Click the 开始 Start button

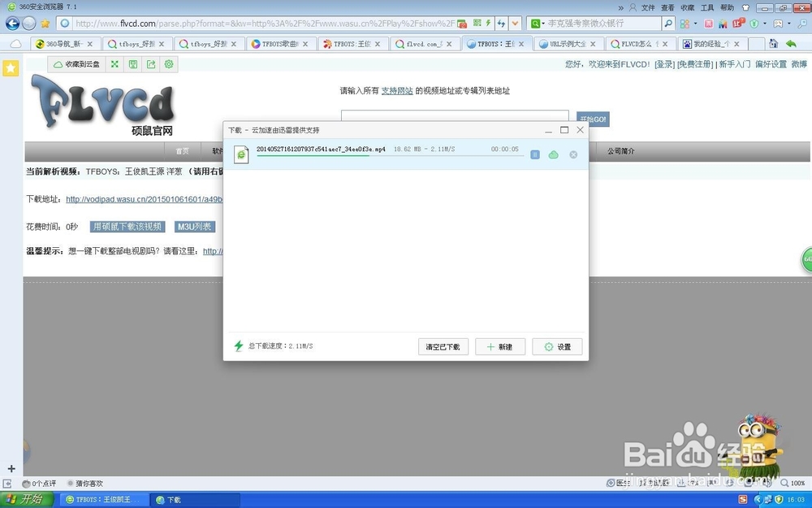coord(27,499)
